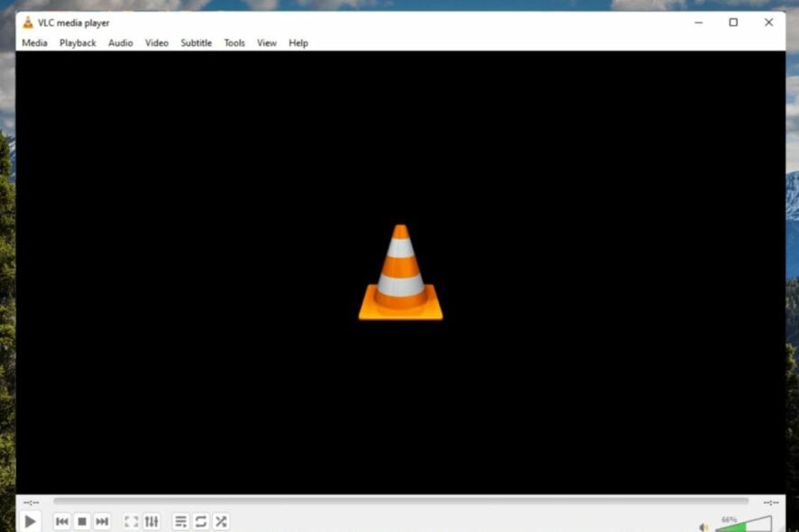Skip to previous media track

[62, 521]
